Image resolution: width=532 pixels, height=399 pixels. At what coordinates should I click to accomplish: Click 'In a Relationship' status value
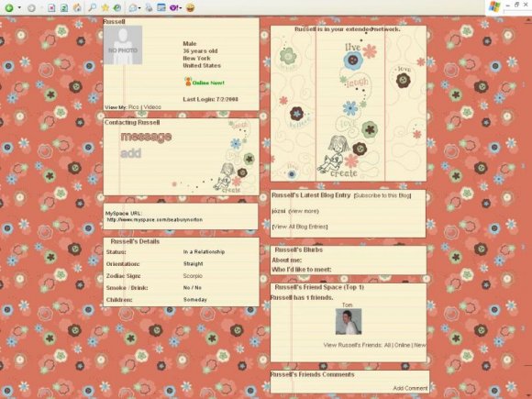tap(204, 252)
